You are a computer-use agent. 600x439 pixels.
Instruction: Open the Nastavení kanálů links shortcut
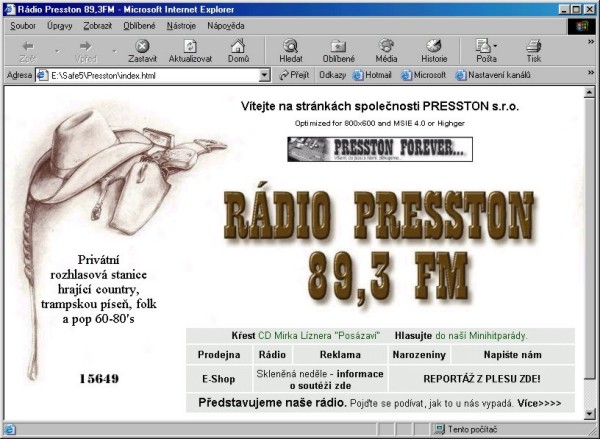pos(493,75)
